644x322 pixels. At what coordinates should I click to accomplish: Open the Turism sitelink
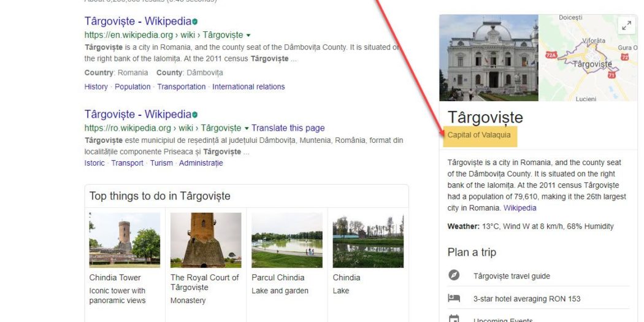[161, 163]
